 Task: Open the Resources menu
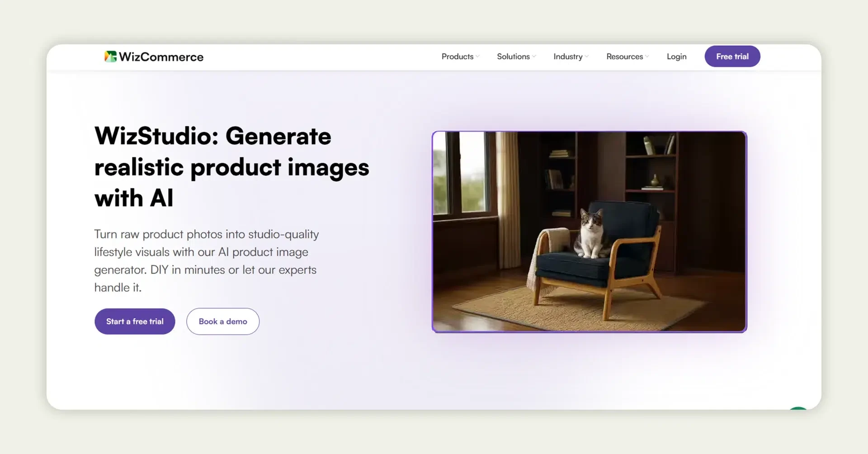(x=624, y=57)
